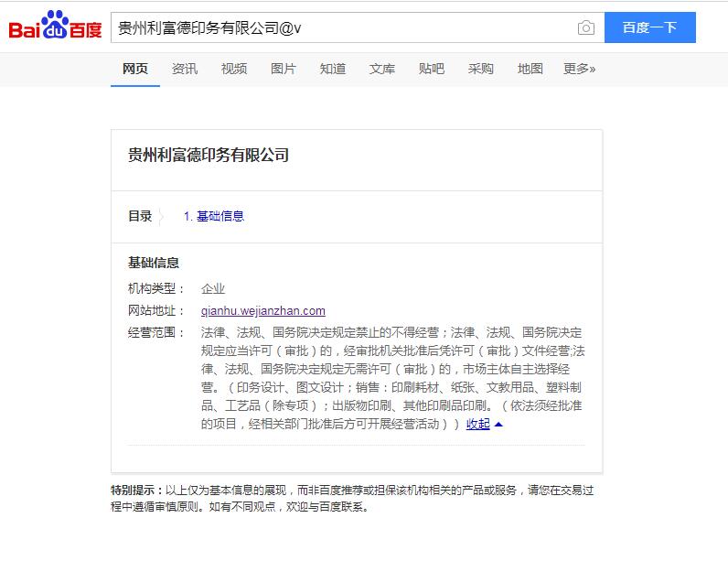Switch to the 资讯 tab
This screenshot has width=728, height=561.
coord(185,69)
